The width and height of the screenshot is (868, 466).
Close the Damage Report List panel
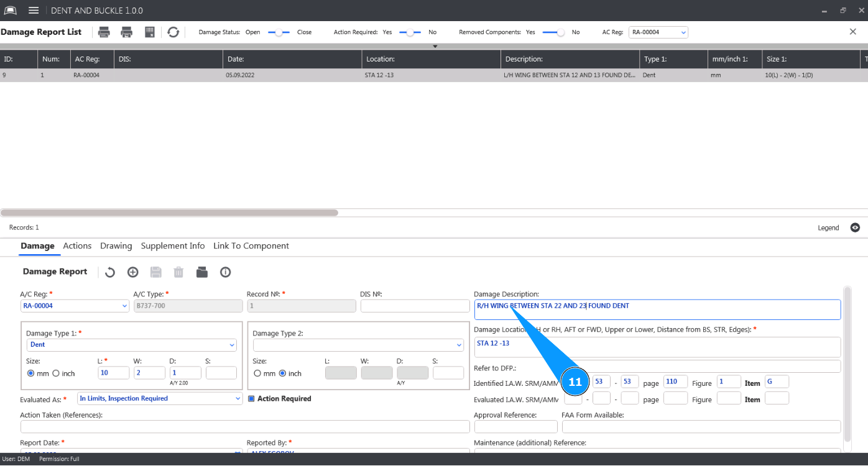click(853, 32)
